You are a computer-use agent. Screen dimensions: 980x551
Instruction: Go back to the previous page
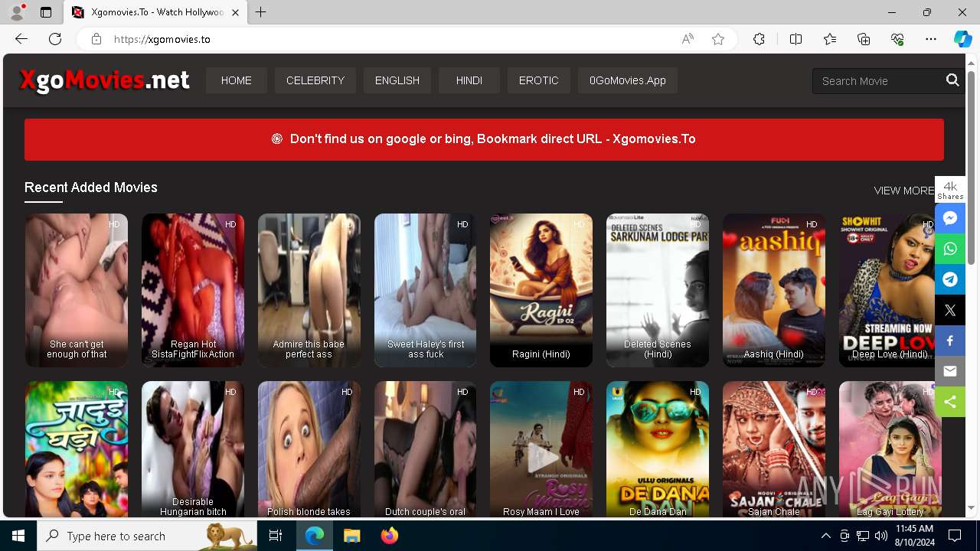click(21, 39)
